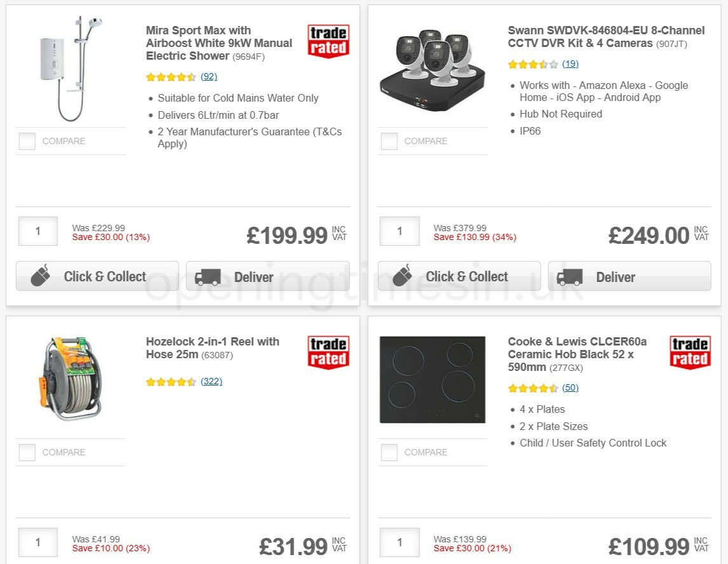Open the (322) reviews link for Hozelock reel
Viewport: 728px width, 564px height.
(212, 382)
